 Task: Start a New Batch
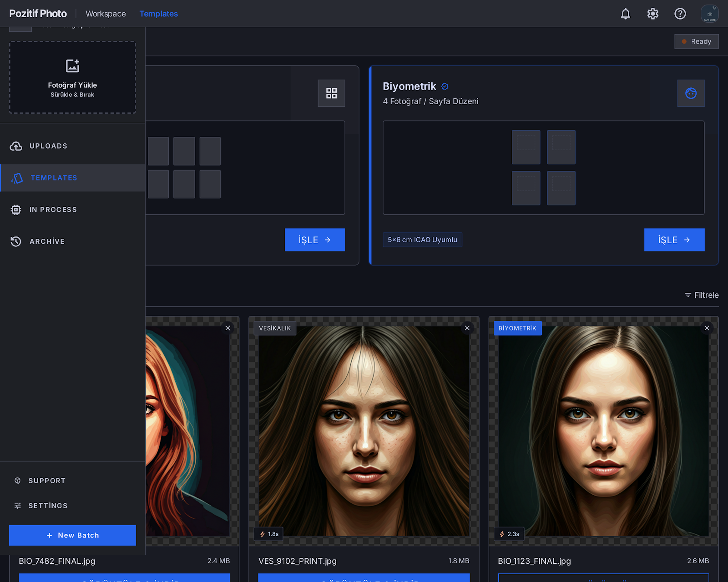(72, 536)
